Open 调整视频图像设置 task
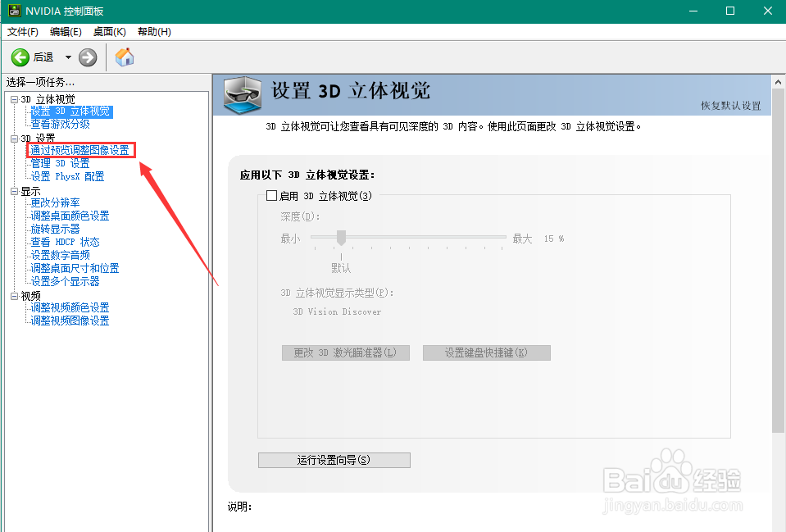The width and height of the screenshot is (786, 532). (70, 321)
